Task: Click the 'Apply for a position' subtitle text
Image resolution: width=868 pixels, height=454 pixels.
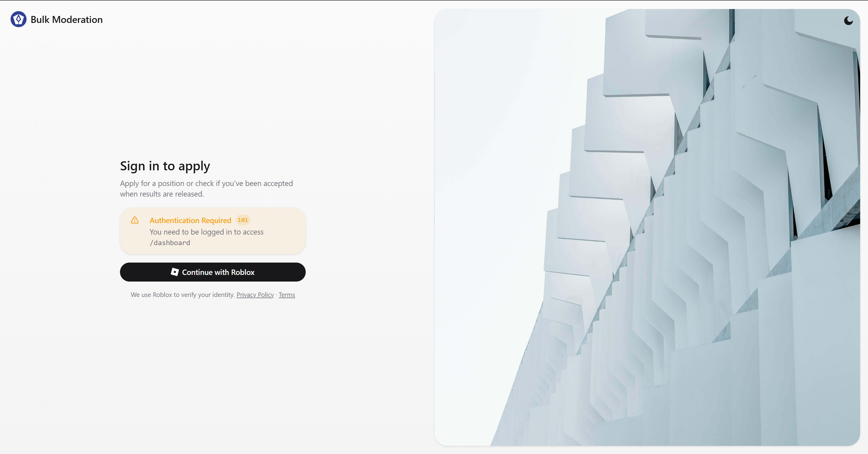Action: (207, 183)
